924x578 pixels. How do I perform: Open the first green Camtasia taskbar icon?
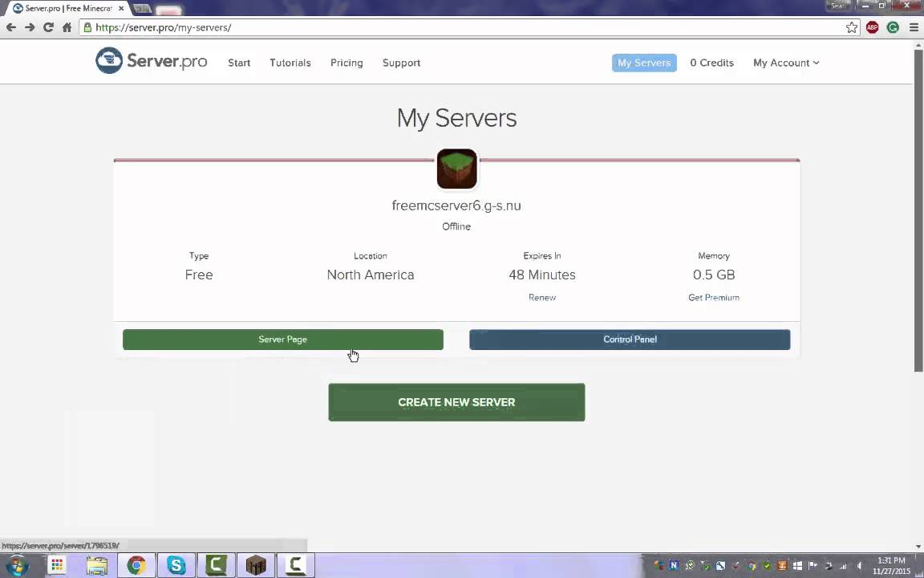(x=217, y=566)
